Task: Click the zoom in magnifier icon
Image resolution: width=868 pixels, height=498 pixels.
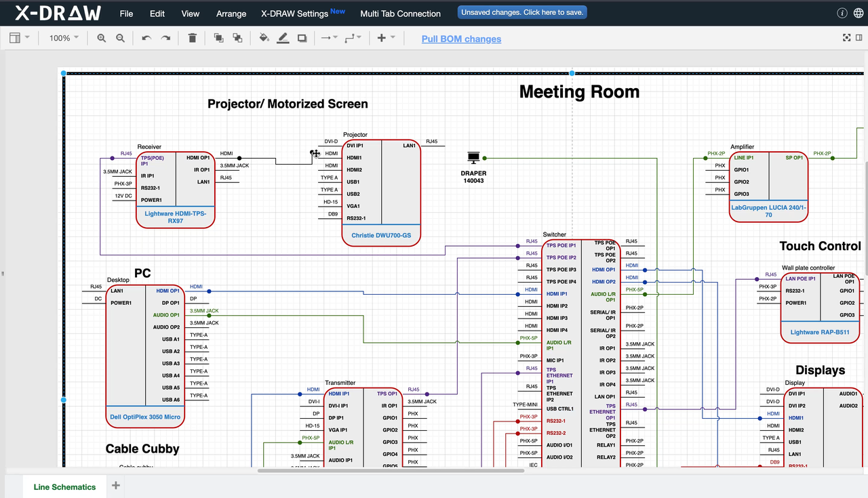Action: pyautogui.click(x=102, y=39)
